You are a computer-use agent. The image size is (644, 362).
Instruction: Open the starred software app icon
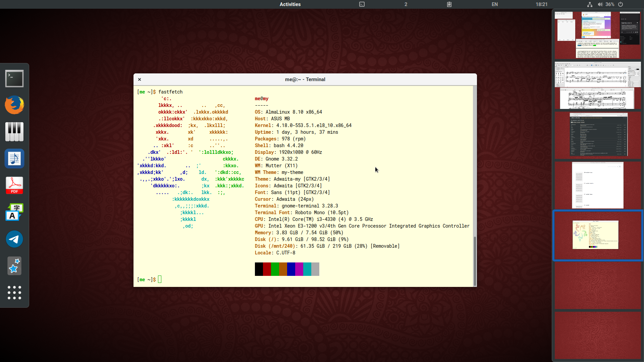(14, 266)
